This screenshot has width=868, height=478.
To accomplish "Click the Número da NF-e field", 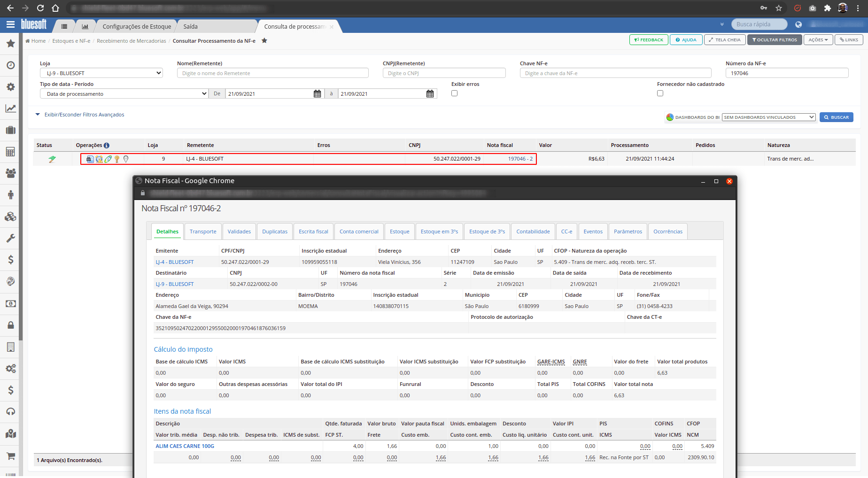I will click(x=787, y=73).
